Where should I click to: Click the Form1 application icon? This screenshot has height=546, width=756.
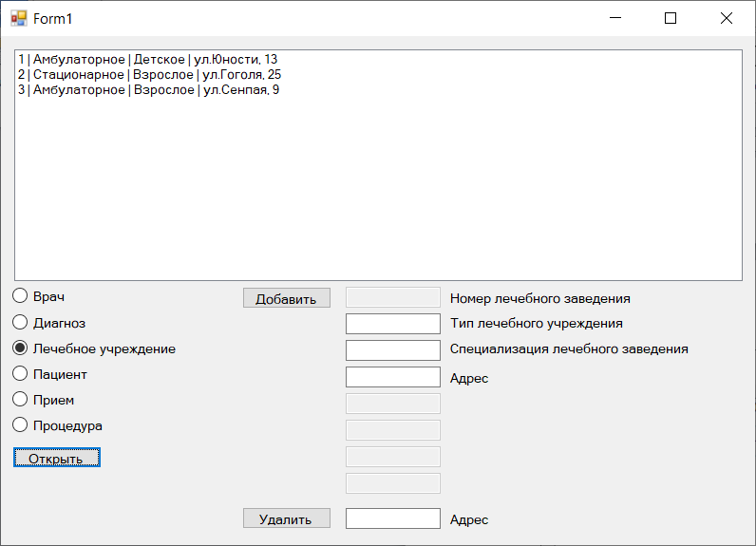(x=19, y=18)
